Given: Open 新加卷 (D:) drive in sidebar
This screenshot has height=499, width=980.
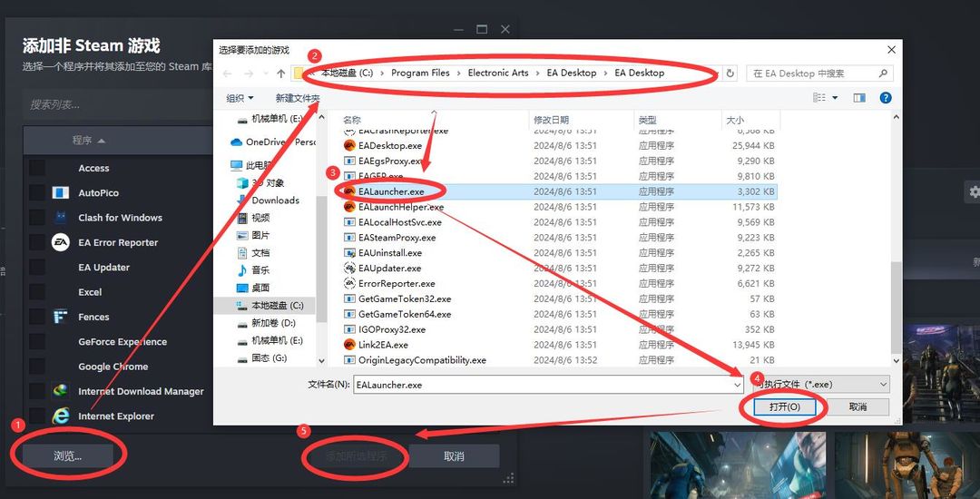Looking at the screenshot, I should click(x=266, y=323).
